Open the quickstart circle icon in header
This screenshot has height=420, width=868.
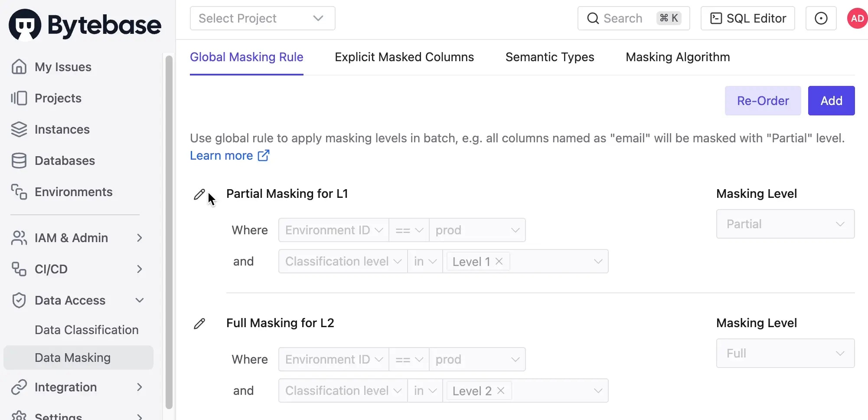click(x=821, y=18)
